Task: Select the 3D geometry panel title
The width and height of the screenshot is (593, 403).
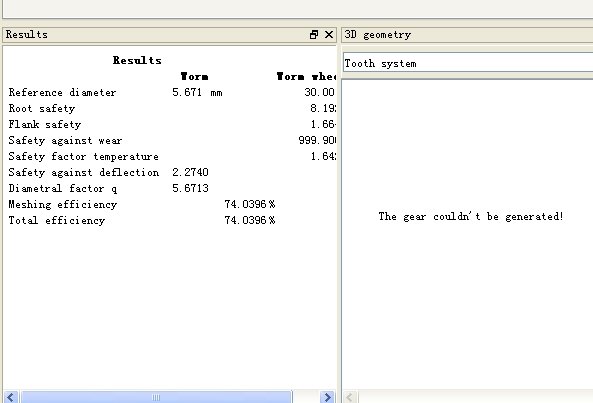Action: [x=377, y=35]
